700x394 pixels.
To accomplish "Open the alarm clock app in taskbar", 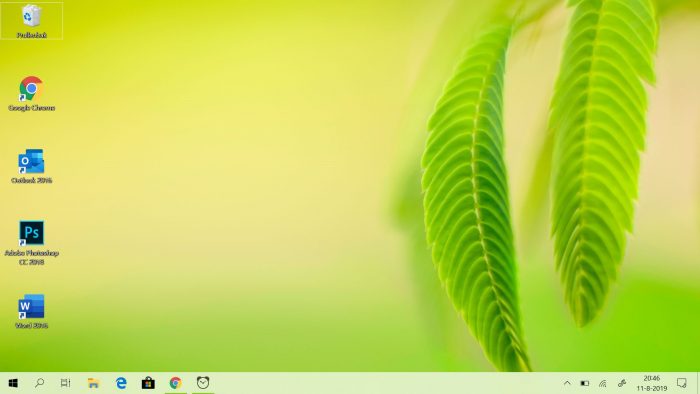I will click(203, 383).
